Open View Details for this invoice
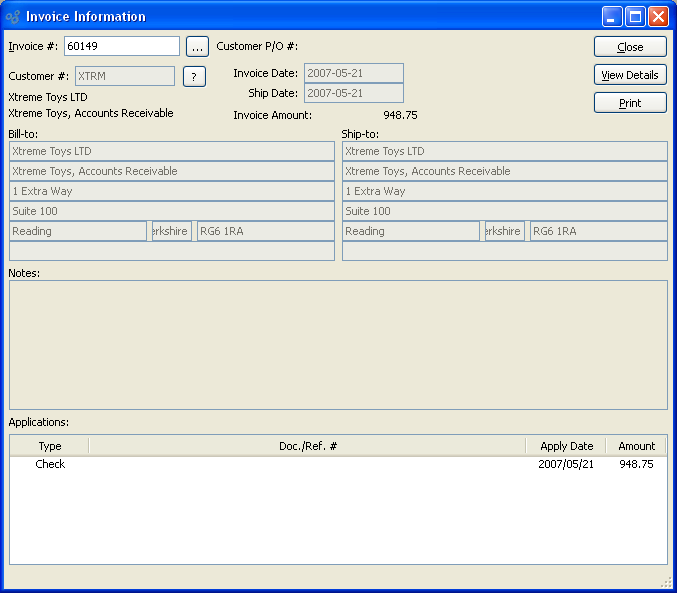Viewport: 677px width, 593px height. pyautogui.click(x=630, y=75)
